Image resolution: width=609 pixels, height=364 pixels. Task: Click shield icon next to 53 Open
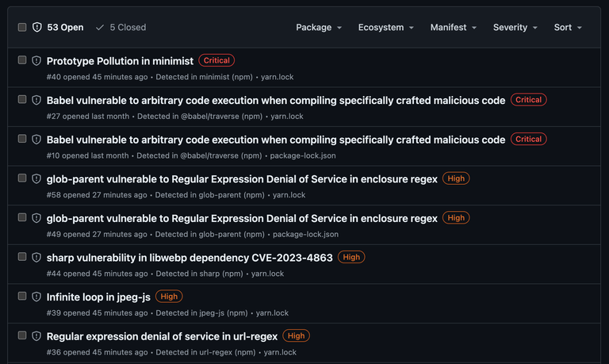pos(37,27)
